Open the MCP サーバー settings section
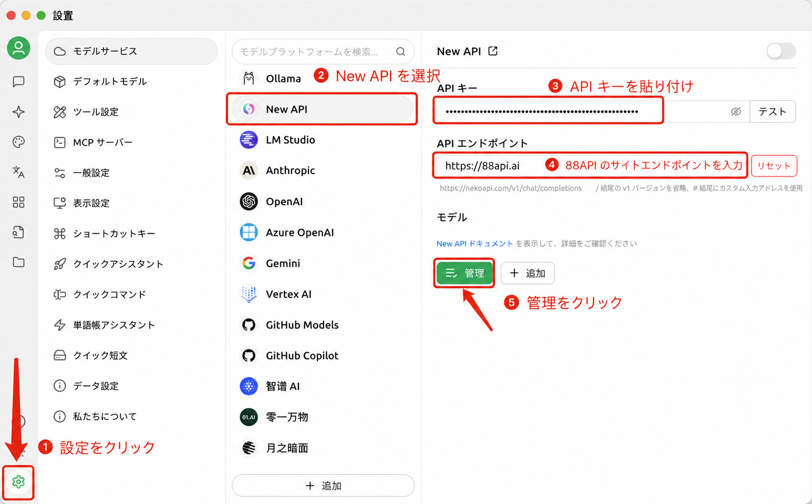The image size is (812, 504). pyautogui.click(x=132, y=142)
